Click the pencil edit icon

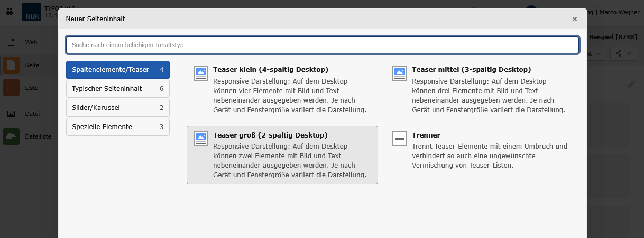click(x=631, y=84)
